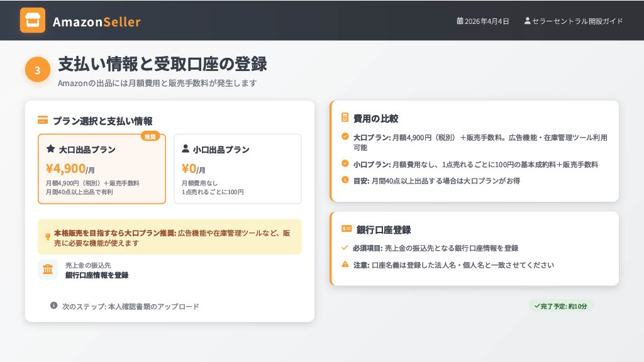This screenshot has width=644, height=362.
Task: Click the money icon beside 銀行口座登録 heading
Action: coord(346,229)
